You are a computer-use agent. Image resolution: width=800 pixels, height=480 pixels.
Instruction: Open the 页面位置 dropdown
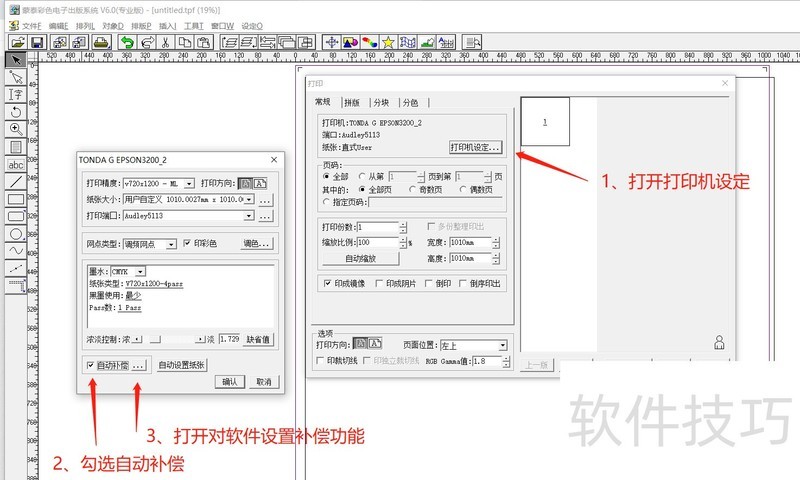click(x=503, y=345)
